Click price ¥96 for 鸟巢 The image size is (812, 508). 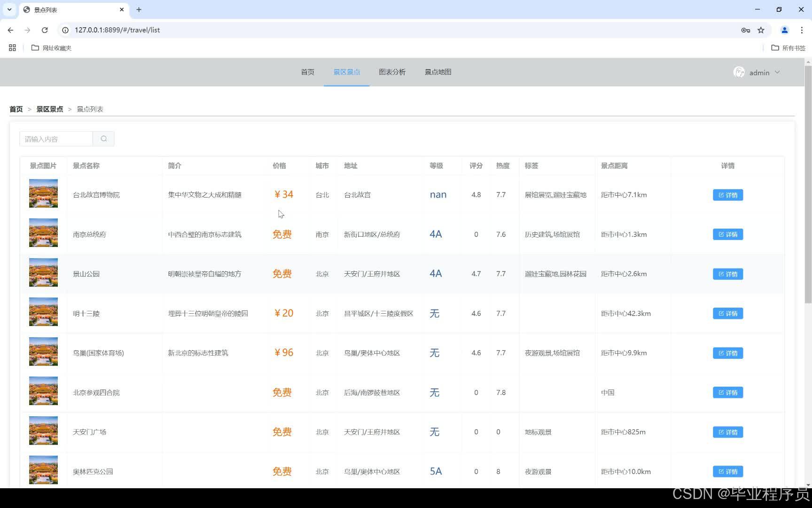point(283,353)
